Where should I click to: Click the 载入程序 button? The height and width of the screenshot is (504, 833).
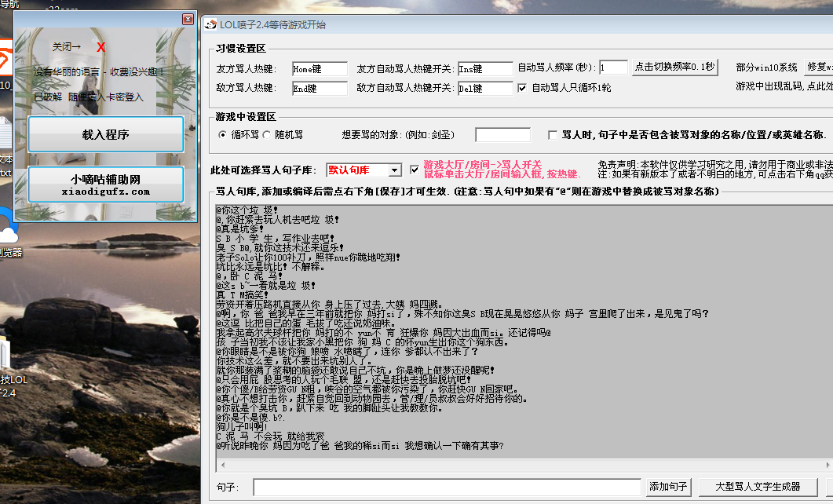coord(106,135)
